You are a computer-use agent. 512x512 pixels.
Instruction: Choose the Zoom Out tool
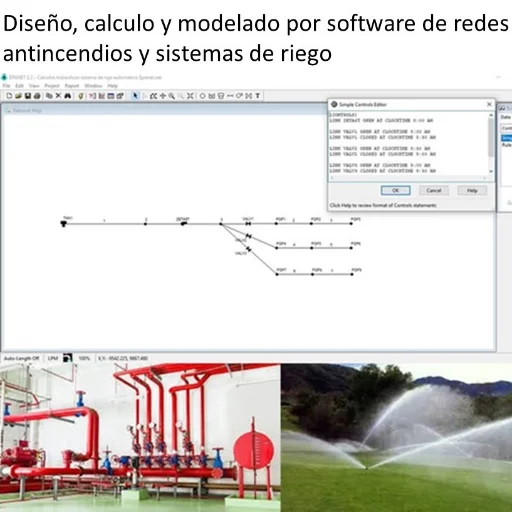(x=181, y=96)
